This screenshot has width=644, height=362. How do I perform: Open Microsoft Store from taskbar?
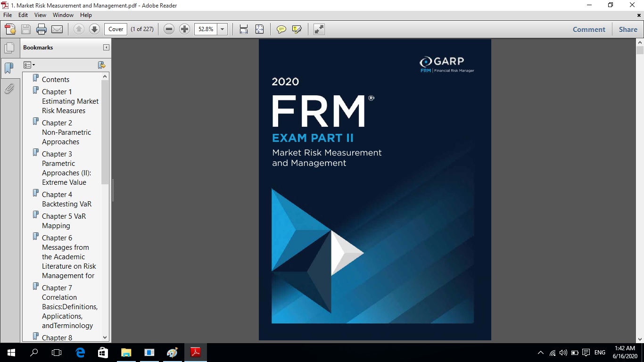103,353
